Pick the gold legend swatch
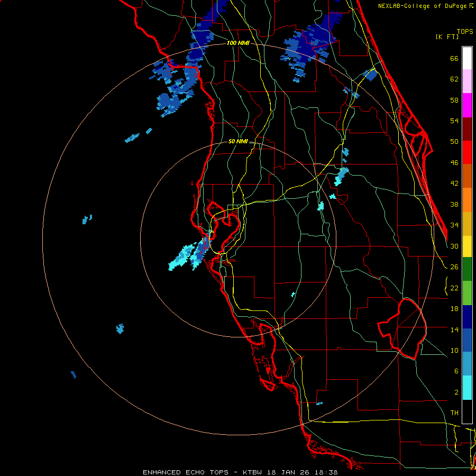 (x=467, y=224)
